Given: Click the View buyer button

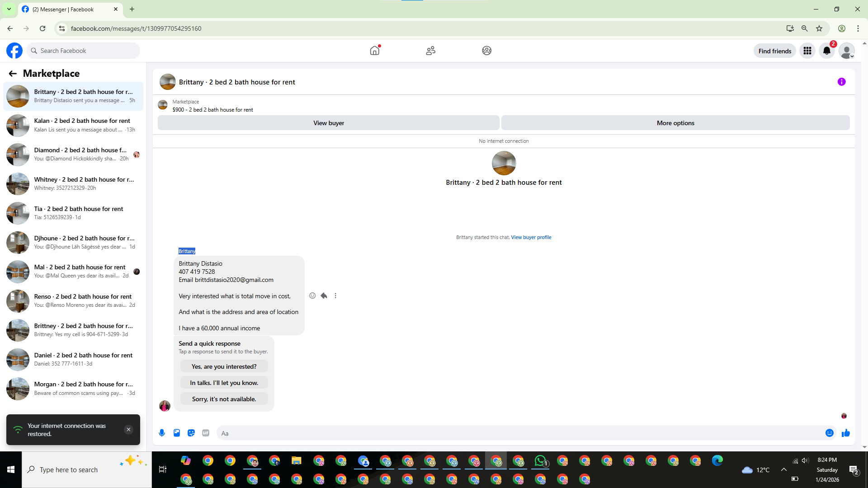Looking at the screenshot, I should click(x=328, y=123).
